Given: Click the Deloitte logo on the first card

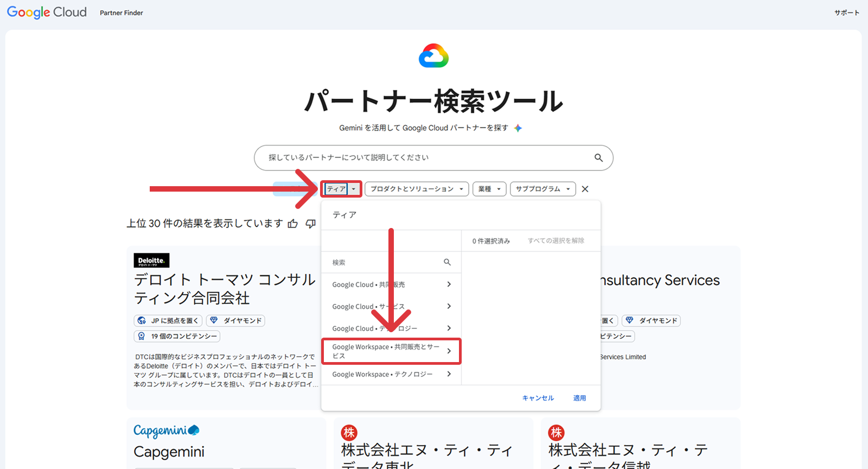Looking at the screenshot, I should click(x=151, y=261).
